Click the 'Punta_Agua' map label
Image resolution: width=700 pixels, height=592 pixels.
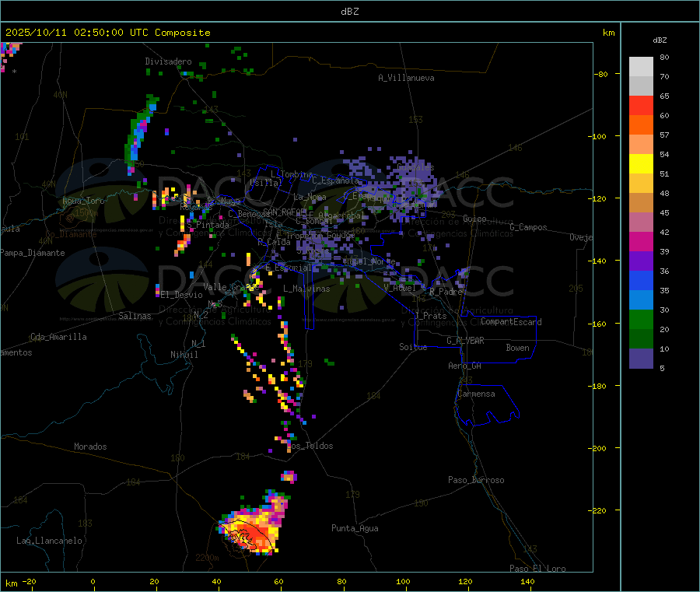[355, 528]
